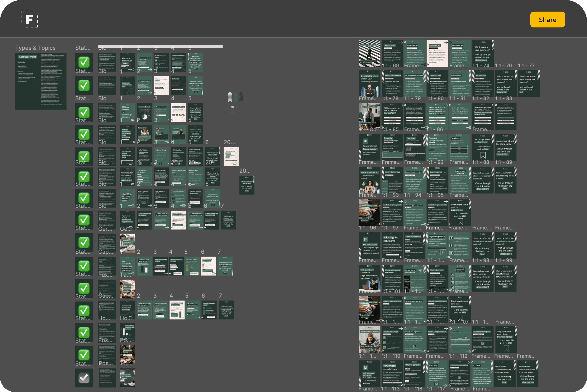Click green checkmark in 'Ireland ETF tax' row
587x392 pixels.
[84, 198]
